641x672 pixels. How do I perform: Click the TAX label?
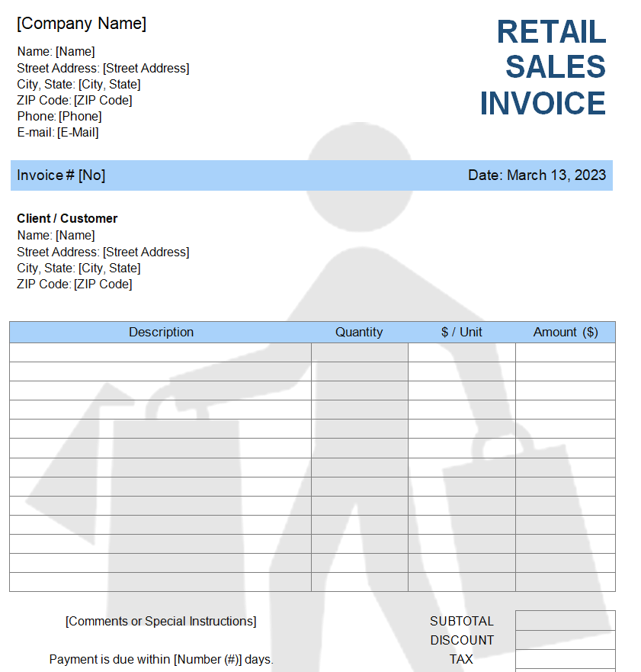coord(461,660)
